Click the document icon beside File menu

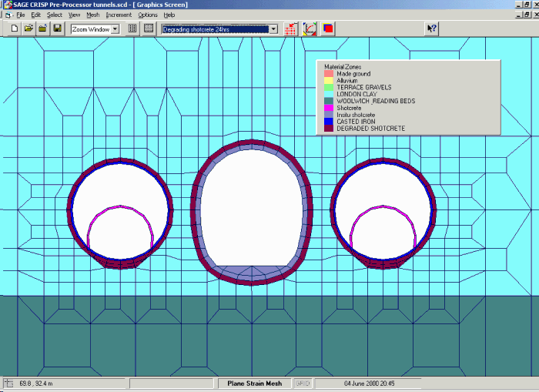(x=8, y=15)
